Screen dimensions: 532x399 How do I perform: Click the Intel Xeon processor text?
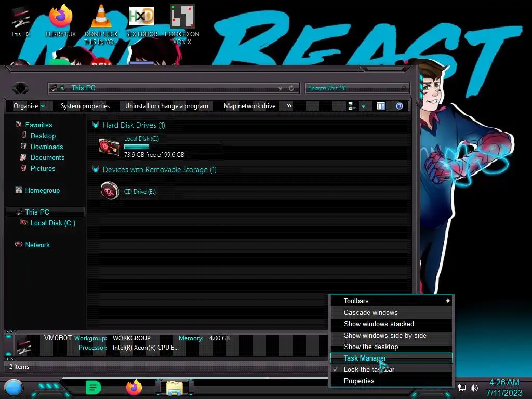tap(145, 348)
